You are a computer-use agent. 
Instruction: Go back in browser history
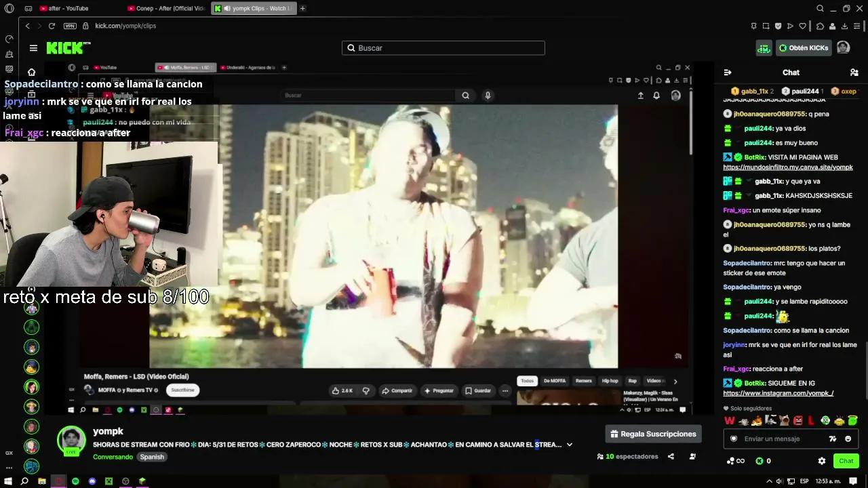pos(27,26)
